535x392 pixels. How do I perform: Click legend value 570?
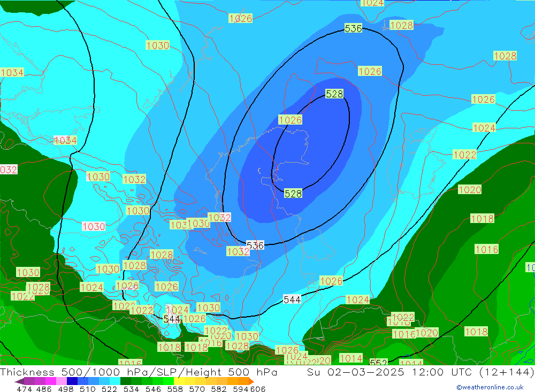point(196,389)
